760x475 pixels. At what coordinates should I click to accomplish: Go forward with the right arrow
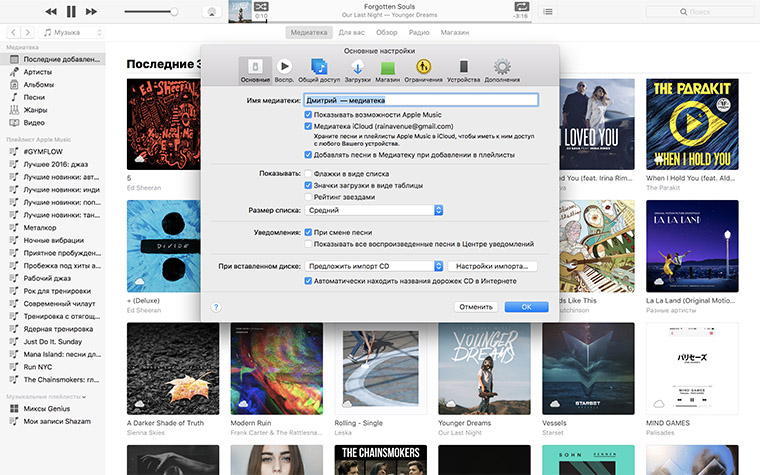(28, 32)
